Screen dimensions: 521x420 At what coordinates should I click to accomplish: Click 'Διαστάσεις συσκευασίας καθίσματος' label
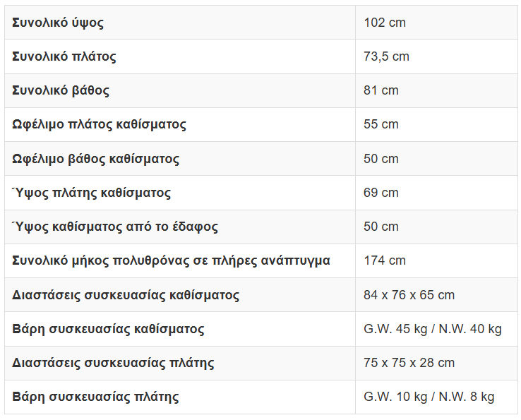(126, 295)
